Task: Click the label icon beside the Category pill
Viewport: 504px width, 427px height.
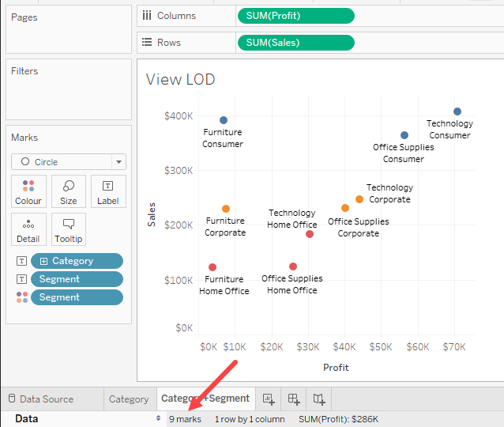Action: pyautogui.click(x=21, y=261)
